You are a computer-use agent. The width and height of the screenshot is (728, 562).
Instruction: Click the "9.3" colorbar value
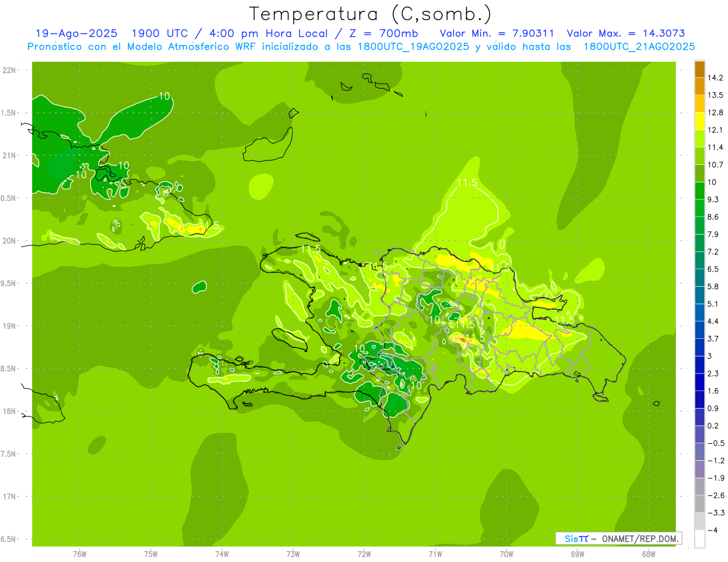713,199
